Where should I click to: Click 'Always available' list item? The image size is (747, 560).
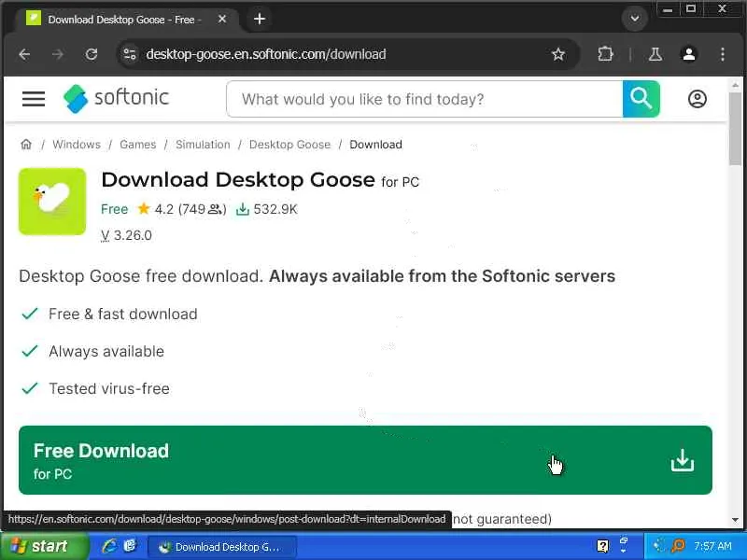point(106,352)
